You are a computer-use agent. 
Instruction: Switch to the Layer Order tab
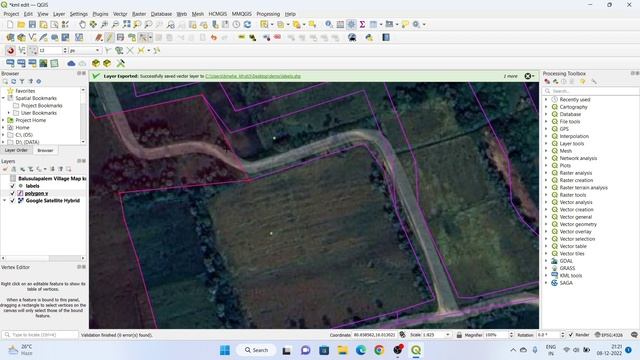coord(16,150)
